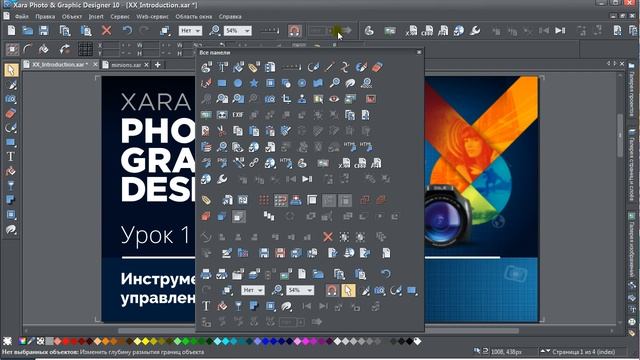Click the crop icon in Все панели
Screen dimensions: 640x360
[286, 99]
